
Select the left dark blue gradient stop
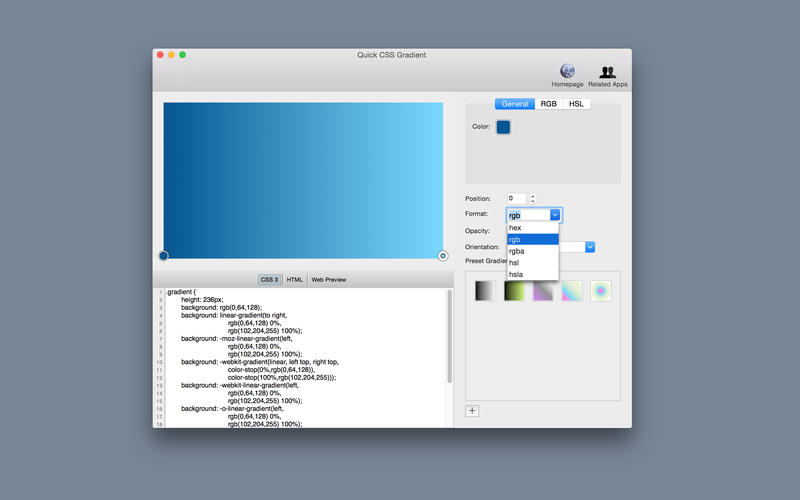click(164, 256)
